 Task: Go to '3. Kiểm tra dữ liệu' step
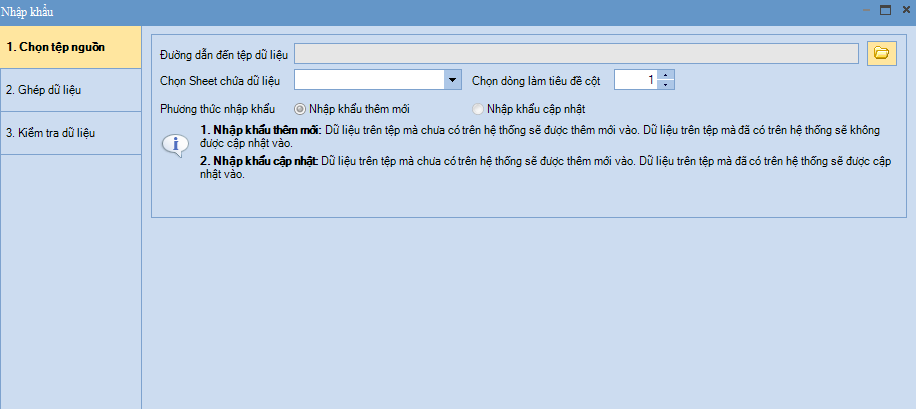point(71,133)
